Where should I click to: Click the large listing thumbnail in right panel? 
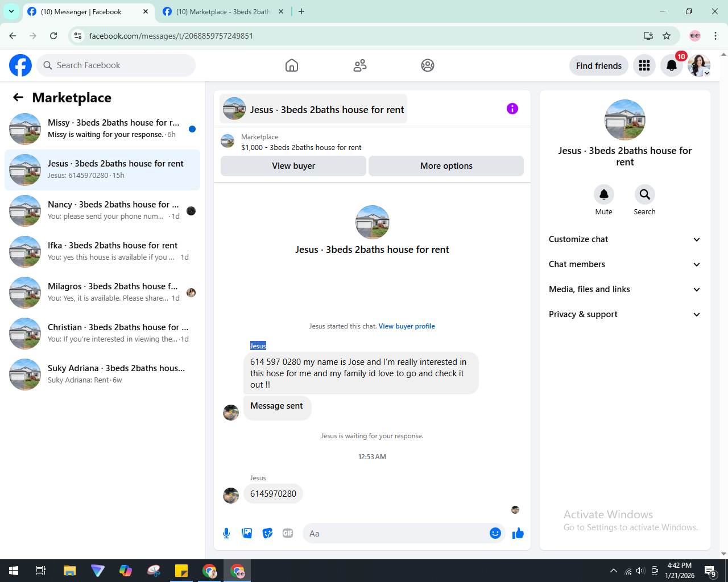[x=625, y=120]
